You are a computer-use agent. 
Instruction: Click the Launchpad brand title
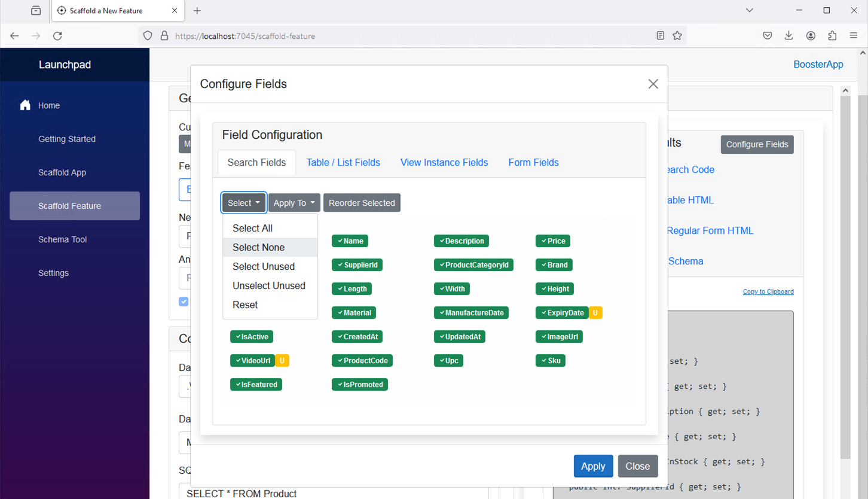coord(65,65)
